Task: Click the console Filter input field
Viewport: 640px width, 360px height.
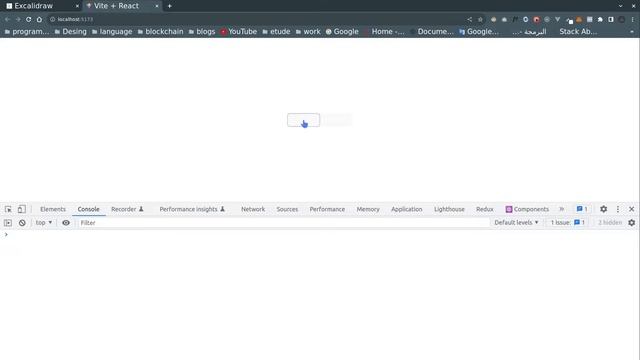Action: click(x=283, y=223)
